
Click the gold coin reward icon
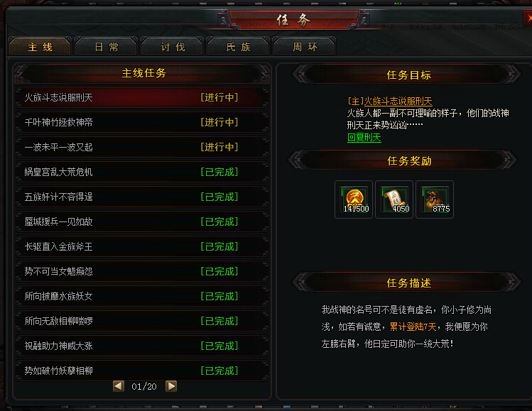click(x=354, y=199)
